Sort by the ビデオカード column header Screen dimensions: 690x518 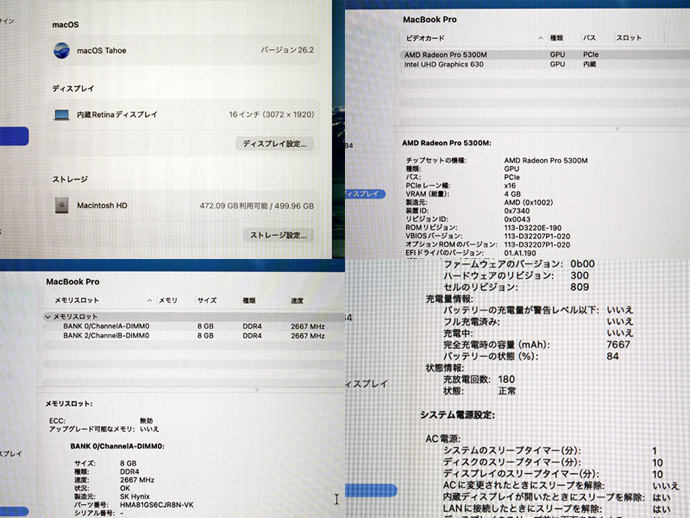click(x=424, y=38)
